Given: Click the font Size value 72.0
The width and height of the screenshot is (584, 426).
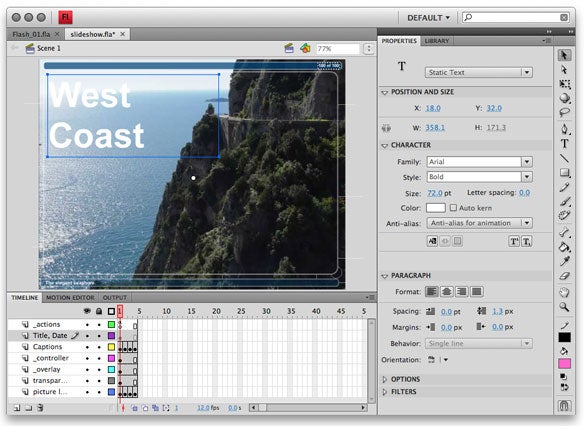Looking at the screenshot, I should point(435,193).
